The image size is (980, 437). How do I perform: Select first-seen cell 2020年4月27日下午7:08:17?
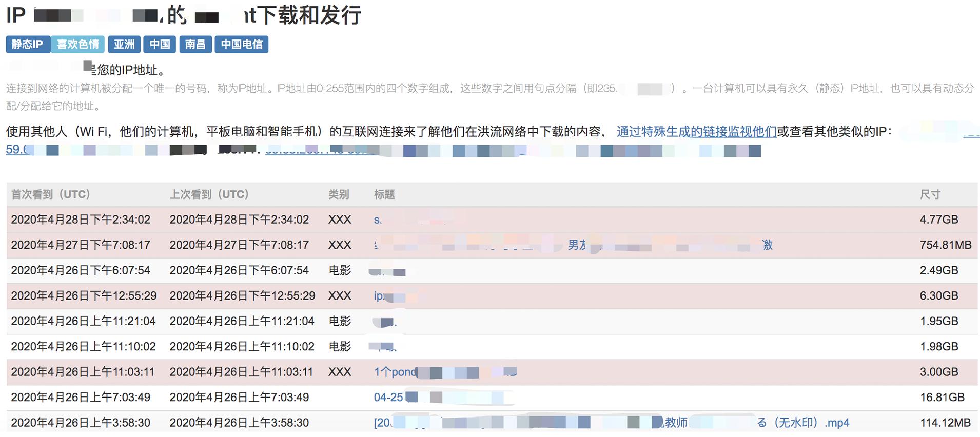tap(81, 245)
